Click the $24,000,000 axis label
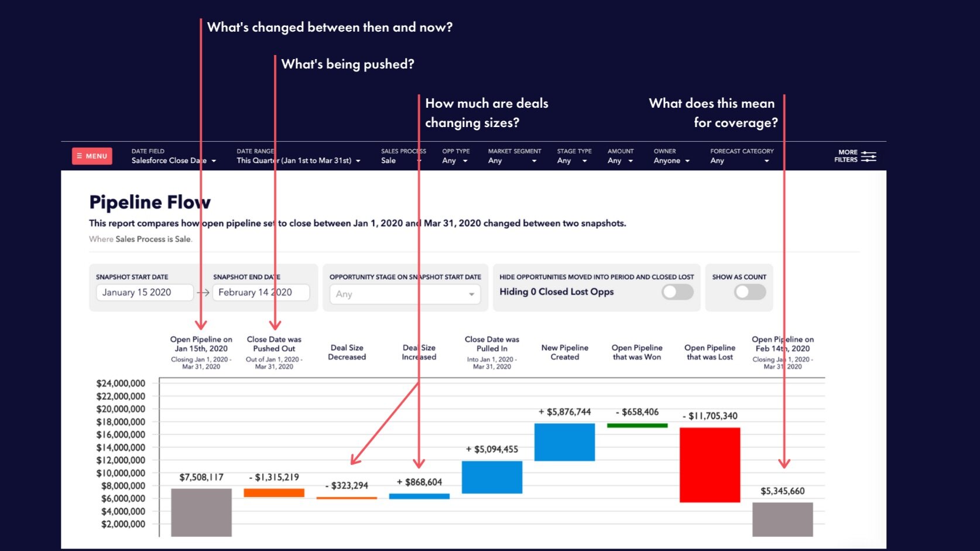The image size is (980, 551). 121,384
